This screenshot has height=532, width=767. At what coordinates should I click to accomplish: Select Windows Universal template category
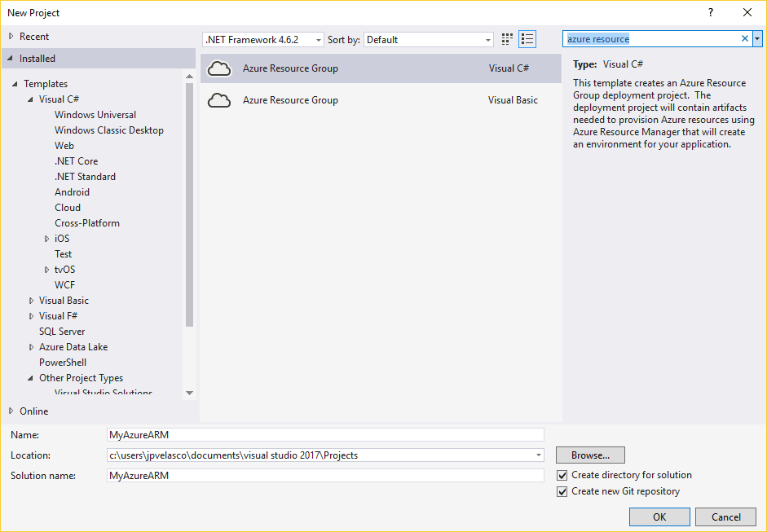point(95,114)
